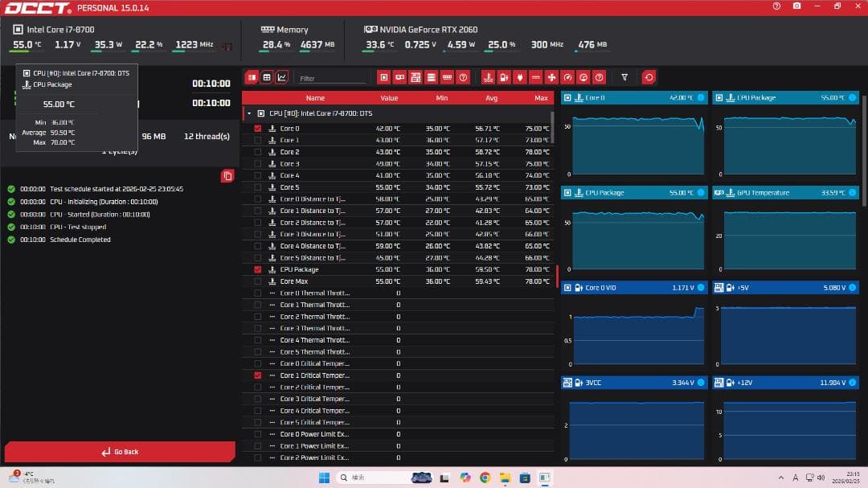Sort table by the Name column
This screenshot has height=488, width=868.
coord(315,98)
